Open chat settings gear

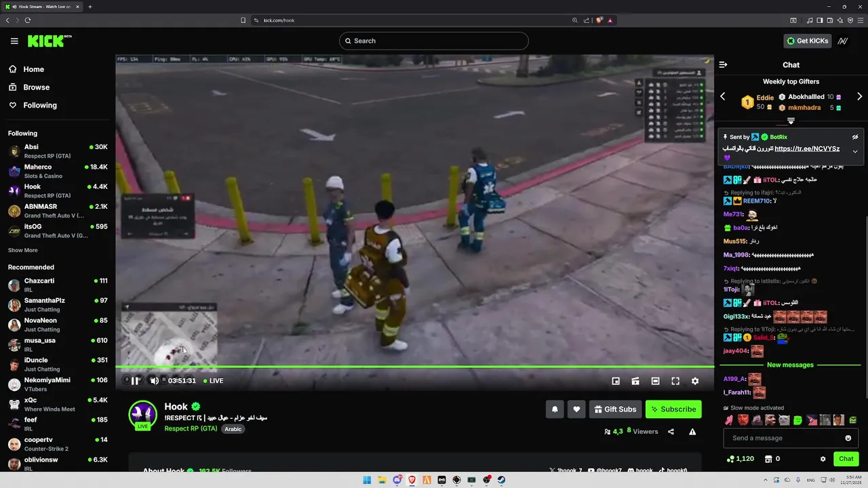click(x=823, y=459)
